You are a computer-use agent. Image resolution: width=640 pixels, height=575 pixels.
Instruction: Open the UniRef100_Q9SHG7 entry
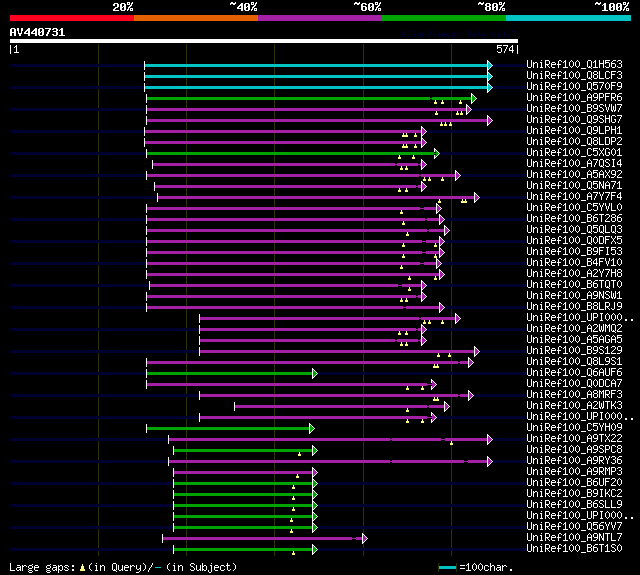point(574,120)
